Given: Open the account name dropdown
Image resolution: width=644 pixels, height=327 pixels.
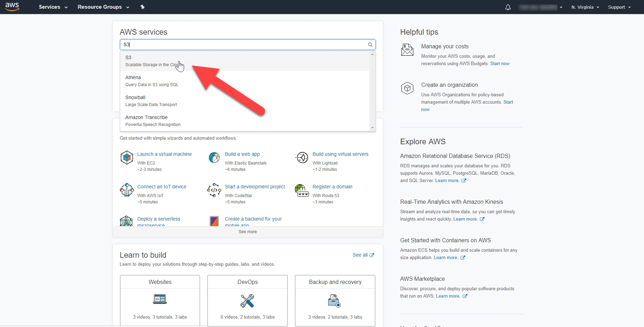Looking at the screenshot, I should pyautogui.click(x=540, y=7).
